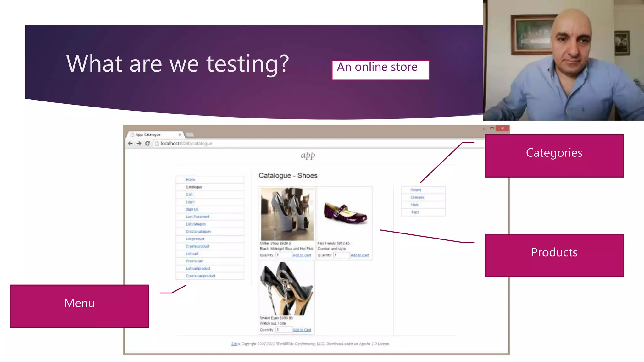The width and height of the screenshot is (644, 362).
Task: Close the App: Catalogue tab
Action: 180,134
